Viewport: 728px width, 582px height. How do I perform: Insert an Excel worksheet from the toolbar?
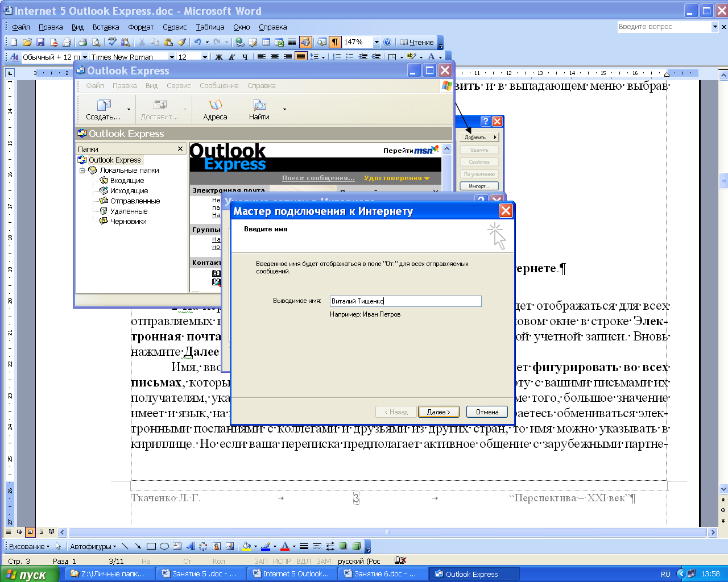(x=279, y=42)
